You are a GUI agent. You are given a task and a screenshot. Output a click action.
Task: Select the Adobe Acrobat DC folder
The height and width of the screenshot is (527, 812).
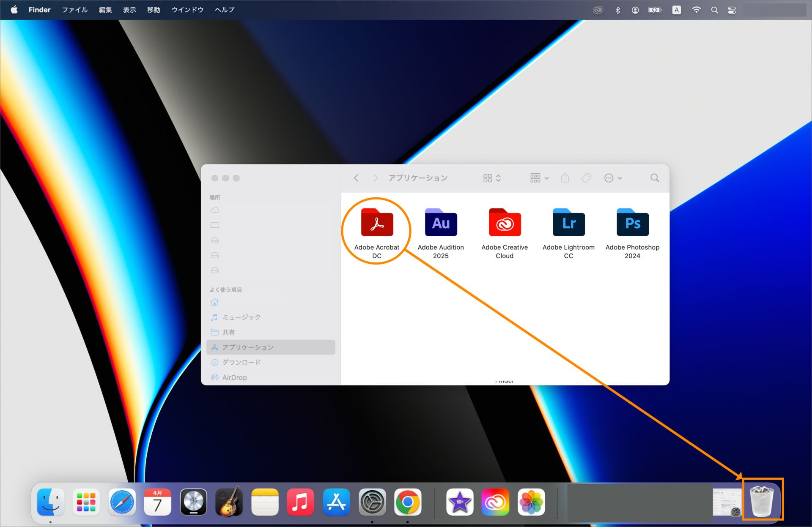[x=377, y=223]
